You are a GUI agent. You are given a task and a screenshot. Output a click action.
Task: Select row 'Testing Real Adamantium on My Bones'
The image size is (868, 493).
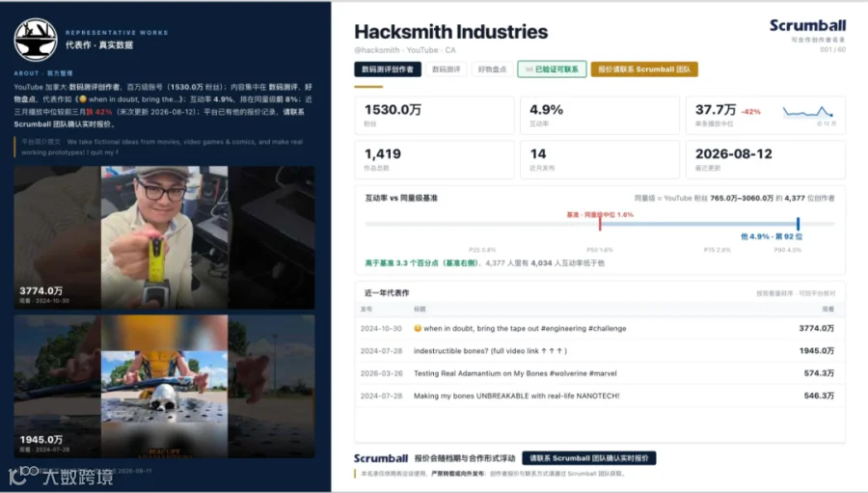(x=600, y=373)
